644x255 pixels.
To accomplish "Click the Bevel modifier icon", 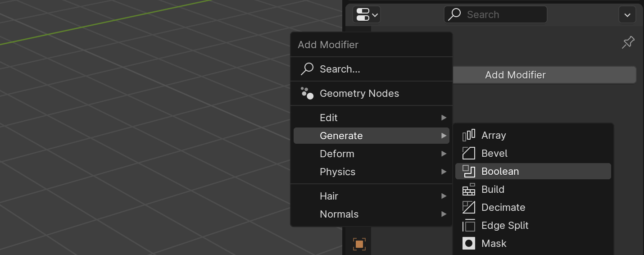I will pos(469,153).
